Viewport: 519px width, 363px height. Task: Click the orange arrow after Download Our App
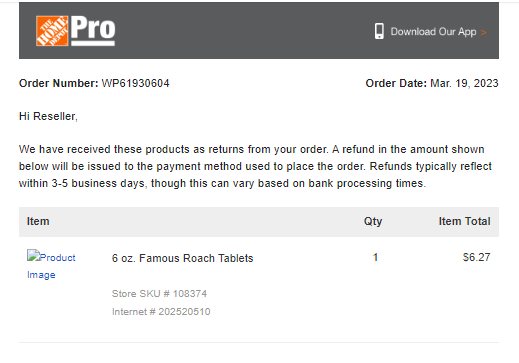tap(484, 32)
